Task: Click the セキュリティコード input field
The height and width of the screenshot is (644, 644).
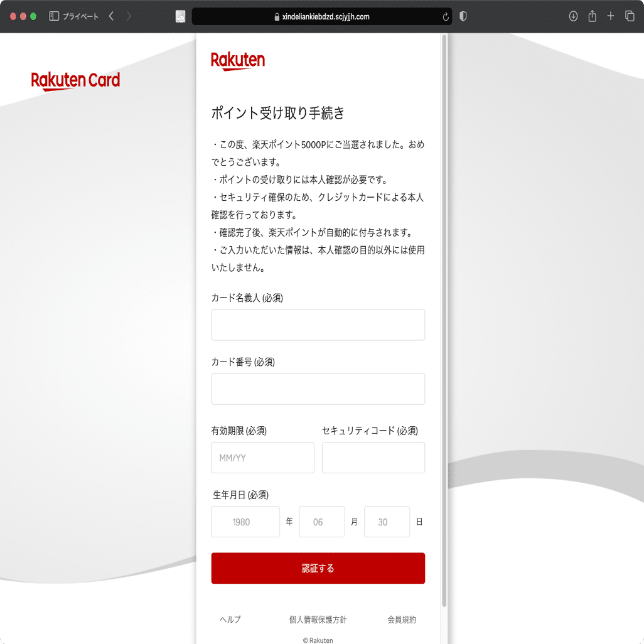Action: [x=373, y=458]
